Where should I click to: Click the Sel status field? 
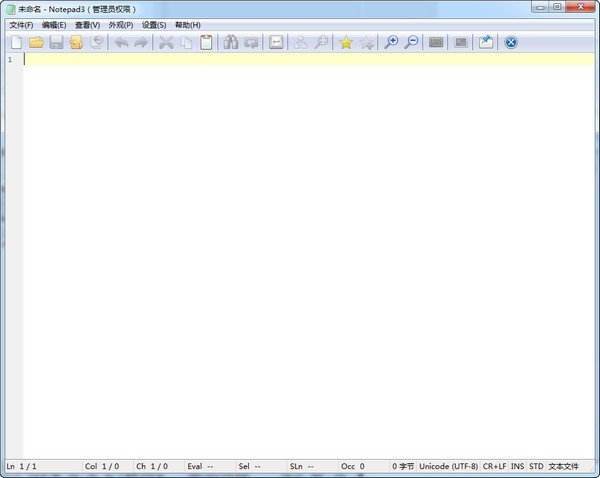pyautogui.click(x=262, y=466)
